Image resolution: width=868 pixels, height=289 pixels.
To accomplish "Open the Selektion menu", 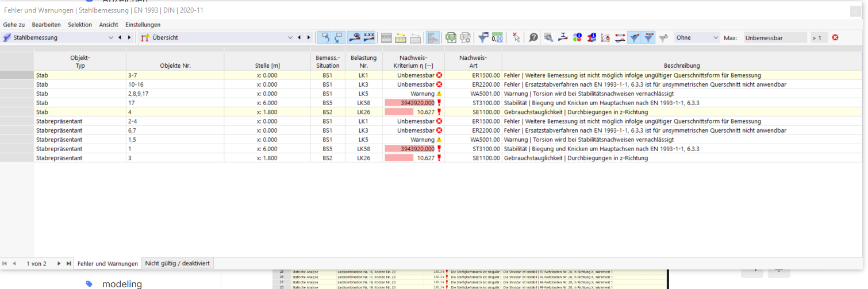I will click(80, 25).
